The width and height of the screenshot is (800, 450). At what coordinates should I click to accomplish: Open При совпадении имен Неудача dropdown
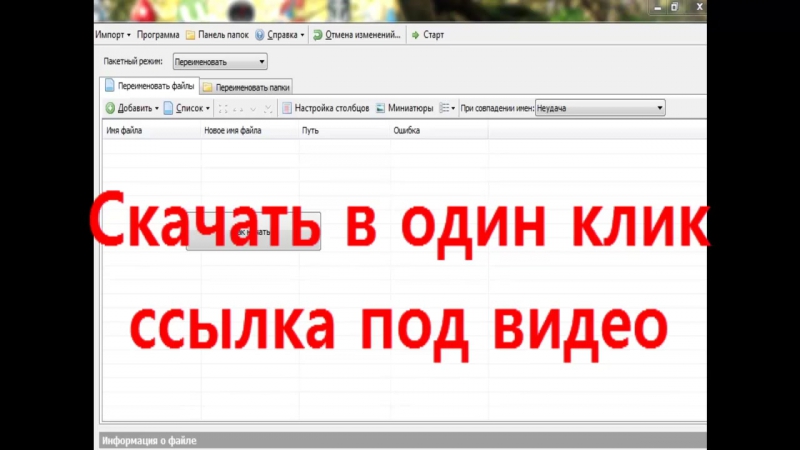pyautogui.click(x=600, y=108)
